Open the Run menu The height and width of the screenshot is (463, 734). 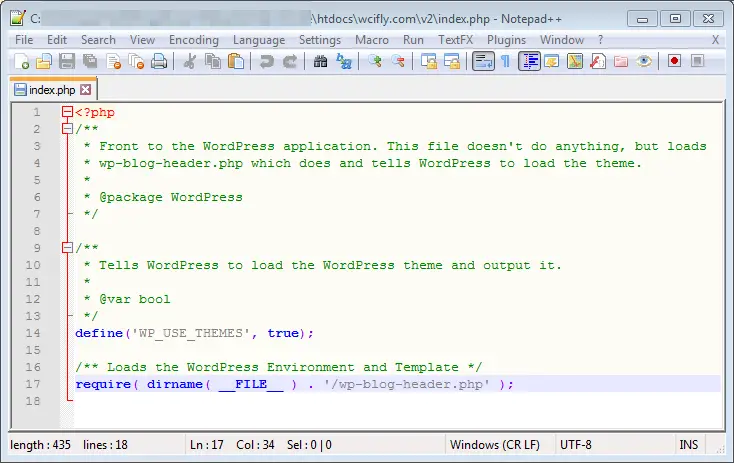pos(413,40)
